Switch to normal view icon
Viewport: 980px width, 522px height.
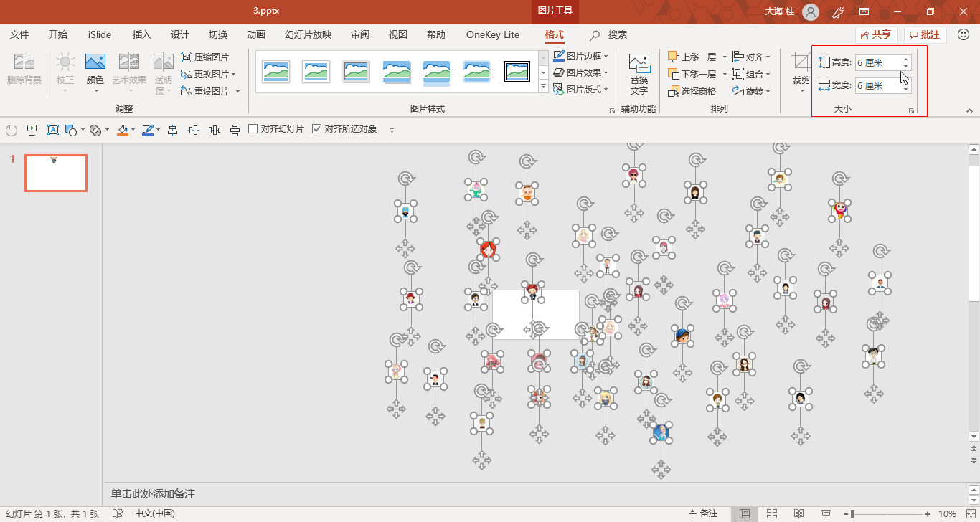pos(745,513)
